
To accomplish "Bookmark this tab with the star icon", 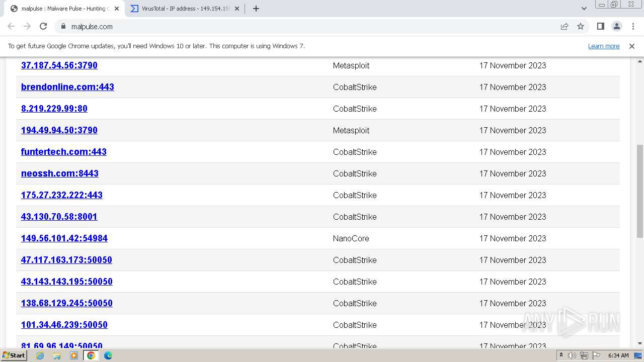I will tap(581, 26).
